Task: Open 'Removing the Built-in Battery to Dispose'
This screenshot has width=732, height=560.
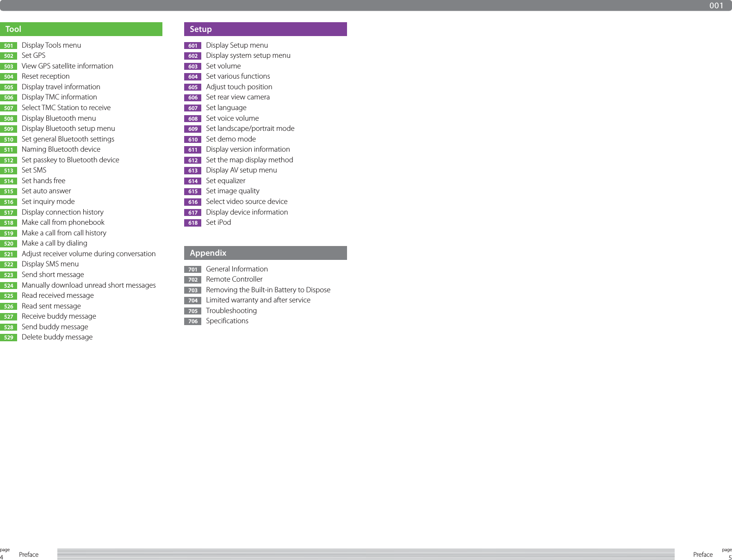Action: [268, 290]
